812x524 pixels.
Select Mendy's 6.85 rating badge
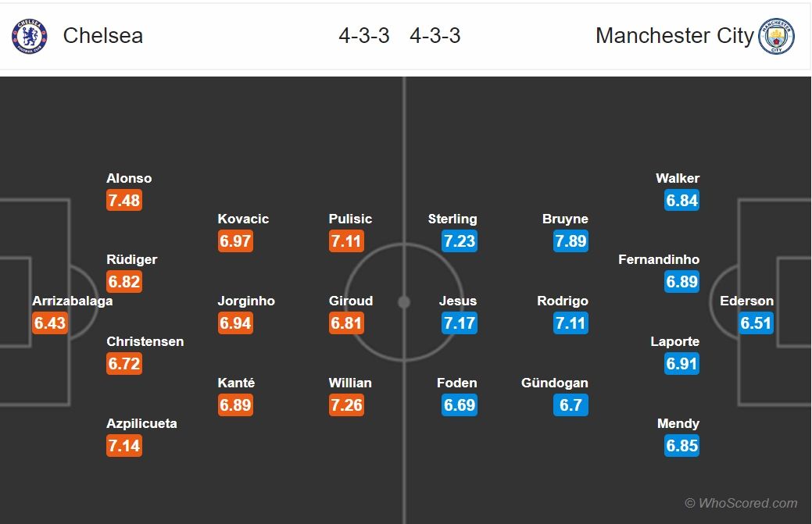pos(682,446)
